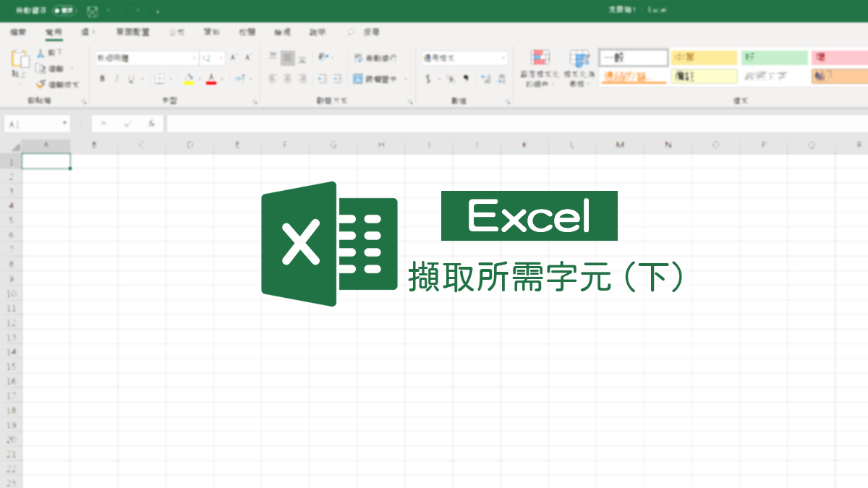Apply the percentage style icon

450,78
